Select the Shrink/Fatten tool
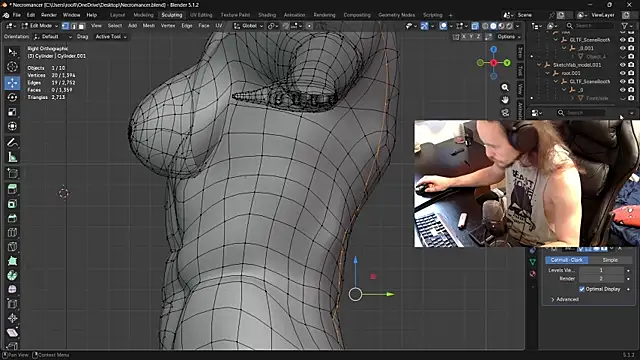 pyautogui.click(x=12, y=318)
